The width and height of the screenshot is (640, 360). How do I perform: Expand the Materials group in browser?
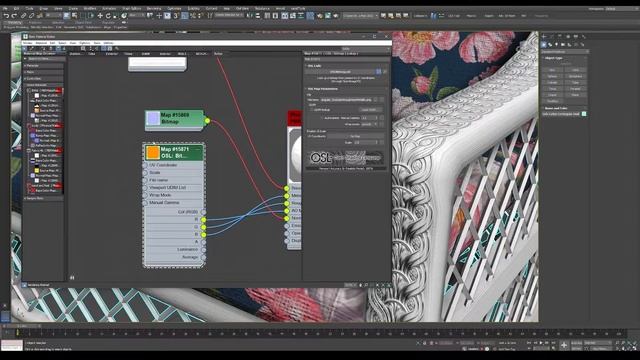pyautogui.click(x=43, y=65)
